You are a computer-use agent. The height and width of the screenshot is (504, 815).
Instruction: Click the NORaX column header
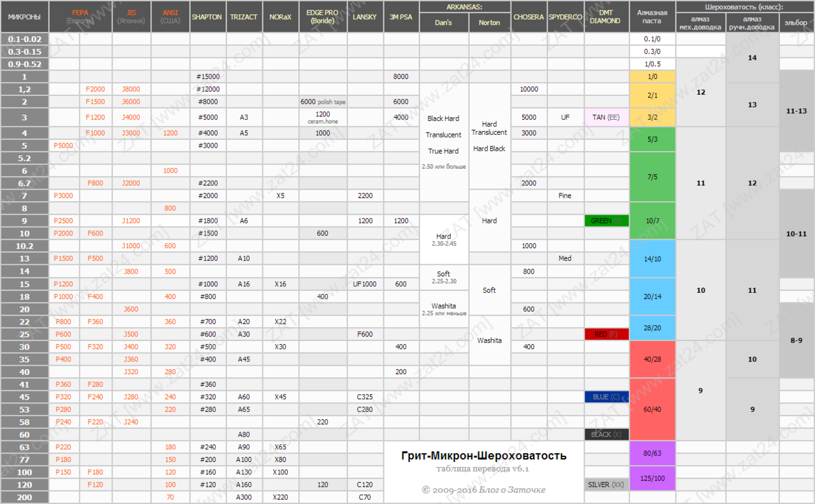[280, 17]
